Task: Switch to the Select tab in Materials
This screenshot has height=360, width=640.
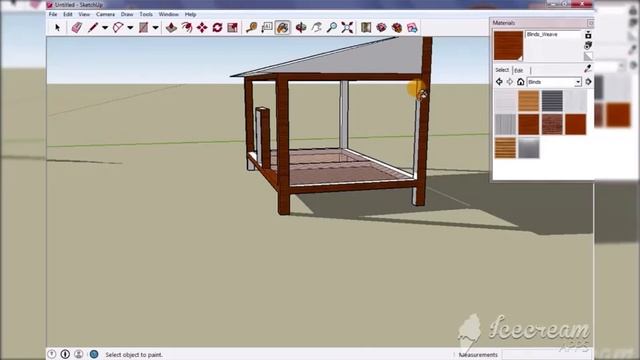Action: pos(502,70)
